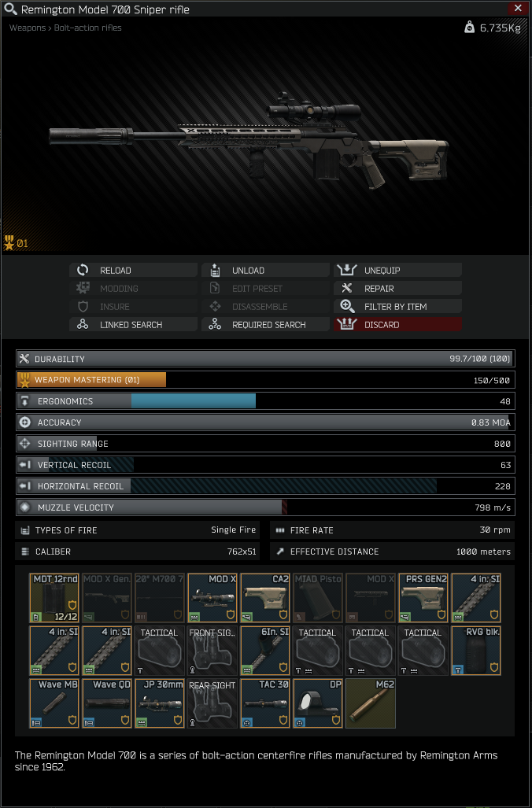This screenshot has width=532, height=808.
Task: Click the CA2 stock part slot
Action: [265, 598]
